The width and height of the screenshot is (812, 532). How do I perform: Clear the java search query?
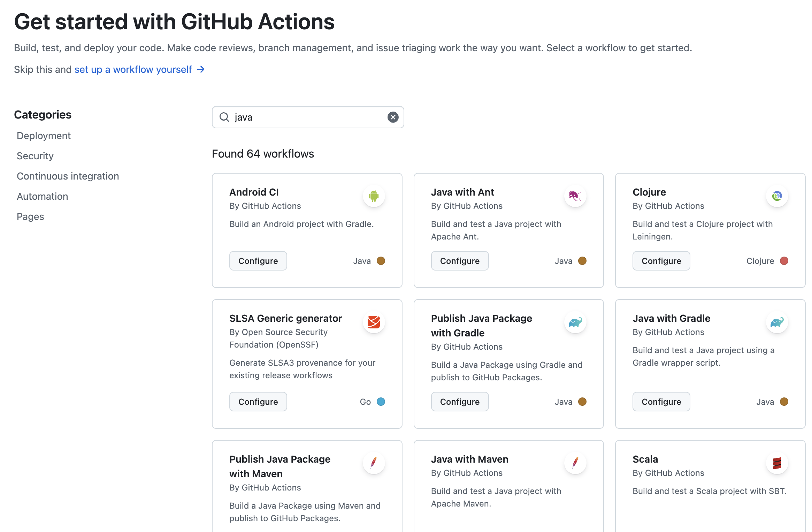[393, 117]
